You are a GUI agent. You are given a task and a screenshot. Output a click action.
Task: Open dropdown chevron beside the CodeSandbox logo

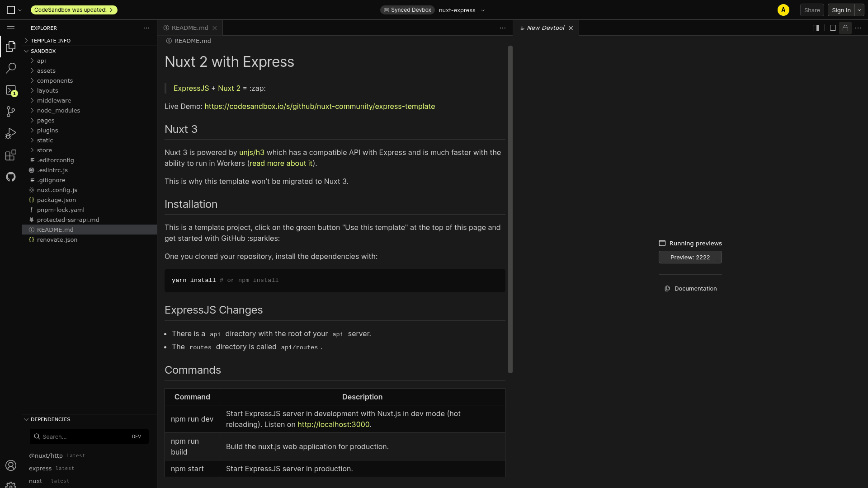point(20,10)
